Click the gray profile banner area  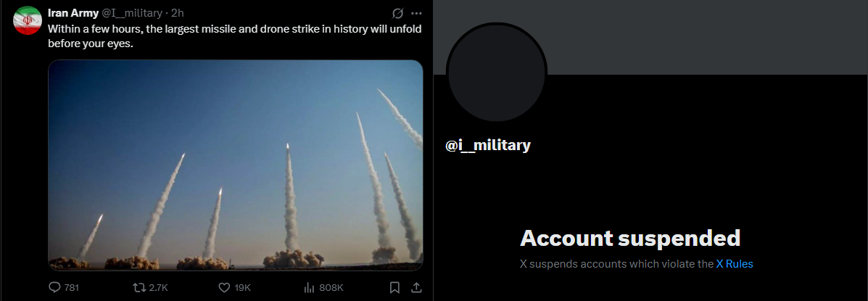(x=650, y=37)
